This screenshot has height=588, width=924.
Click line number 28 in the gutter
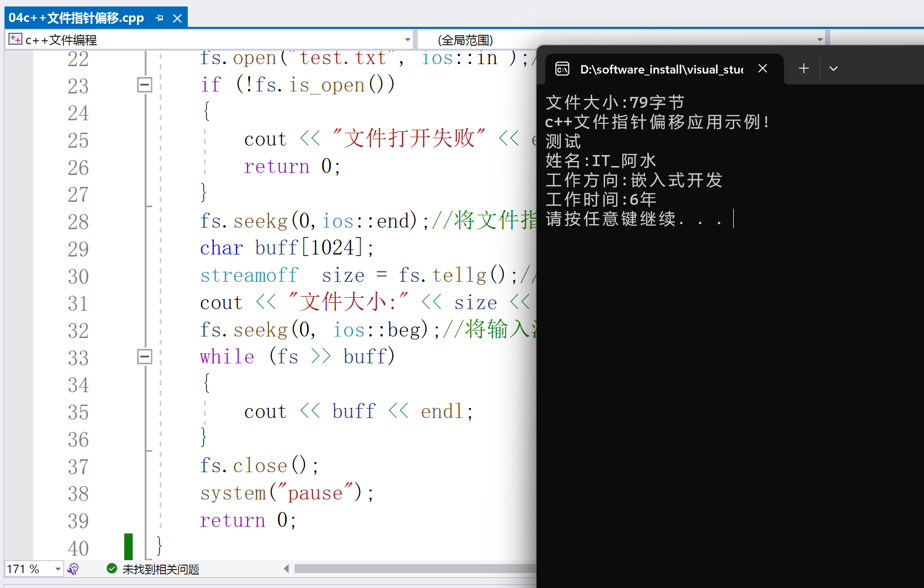click(78, 222)
